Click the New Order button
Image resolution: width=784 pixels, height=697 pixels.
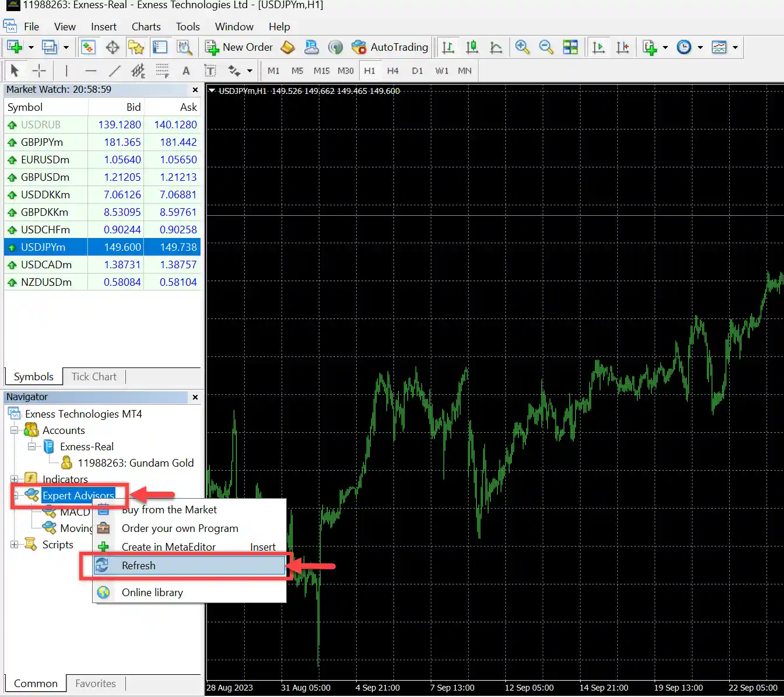pyautogui.click(x=239, y=47)
